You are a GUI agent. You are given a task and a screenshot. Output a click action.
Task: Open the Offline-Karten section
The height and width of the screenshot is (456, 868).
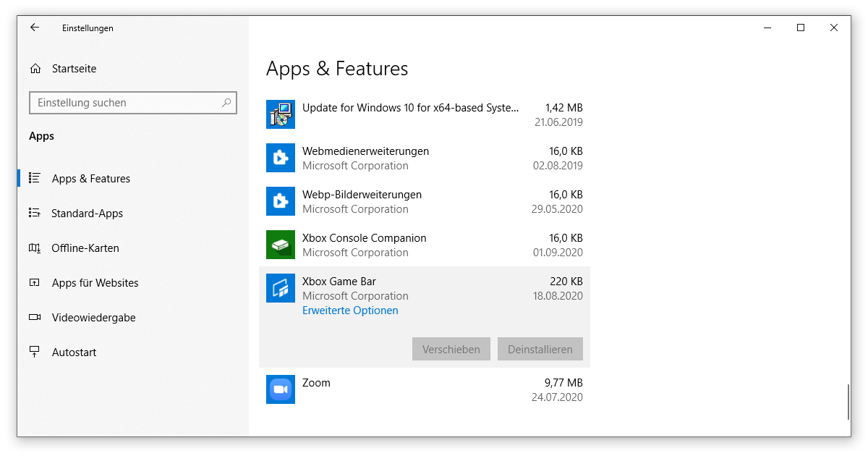point(85,248)
